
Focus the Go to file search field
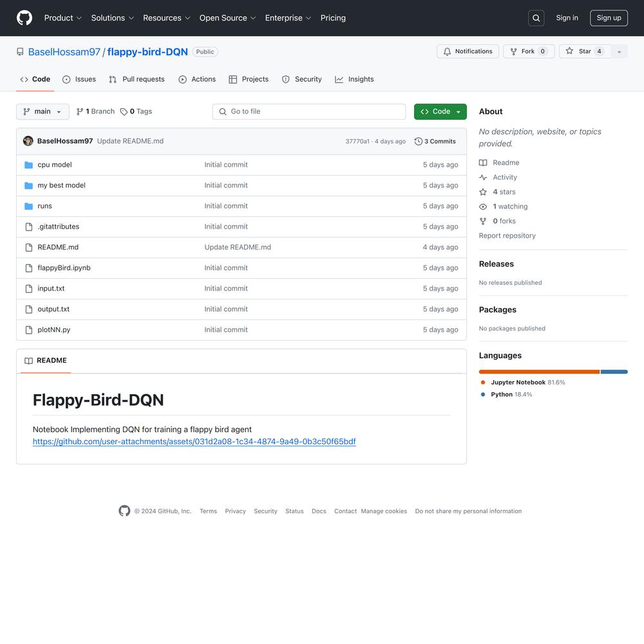(x=309, y=111)
